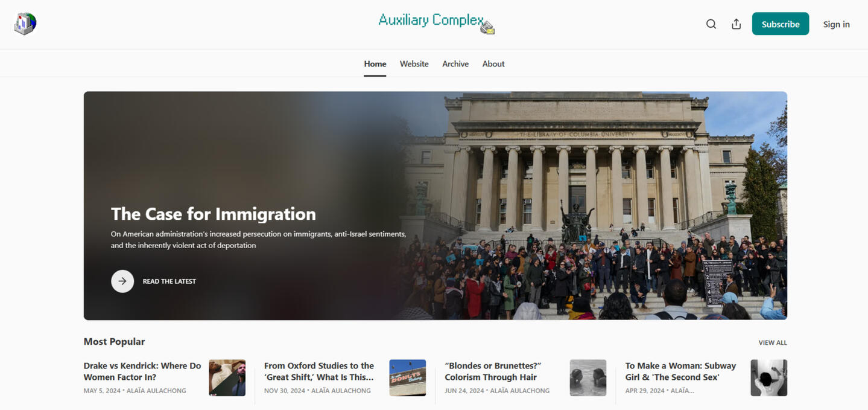The image size is (868, 410).
Task: Open the Blondes or Brunettes article
Action: (x=493, y=371)
